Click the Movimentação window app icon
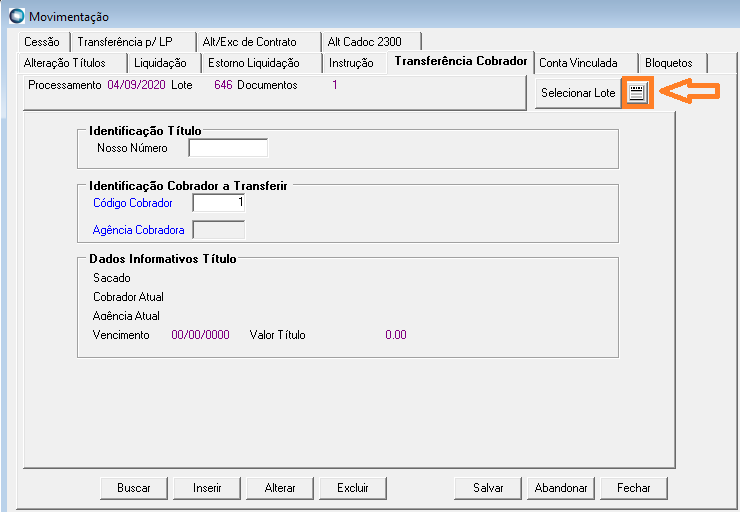The image size is (740, 512). pyautogui.click(x=17, y=16)
